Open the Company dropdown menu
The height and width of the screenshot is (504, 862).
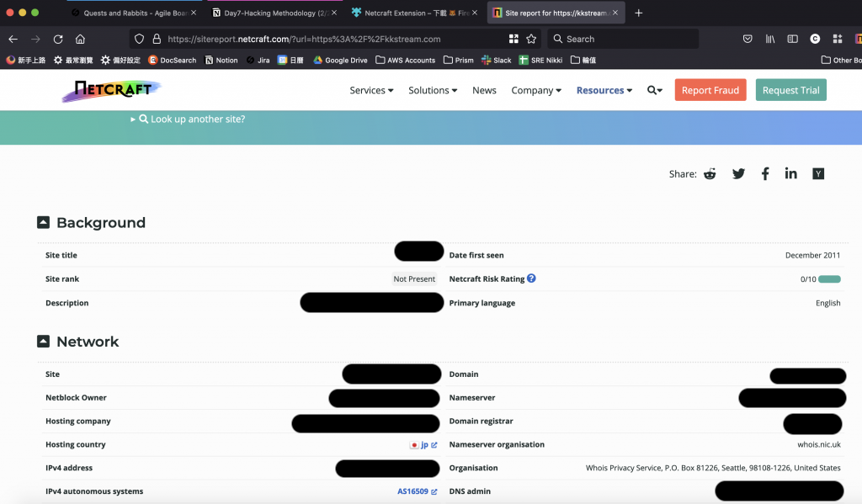coord(536,90)
